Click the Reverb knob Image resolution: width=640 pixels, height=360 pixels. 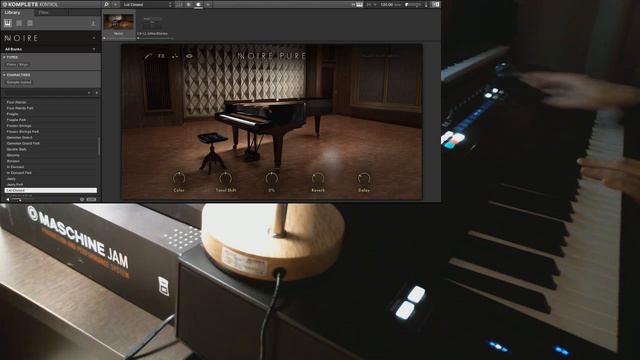(318, 178)
